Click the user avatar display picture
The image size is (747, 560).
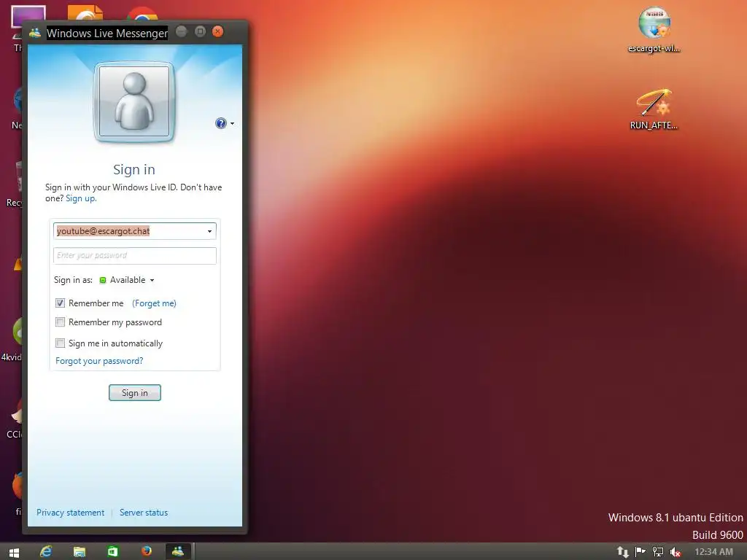pyautogui.click(x=134, y=102)
